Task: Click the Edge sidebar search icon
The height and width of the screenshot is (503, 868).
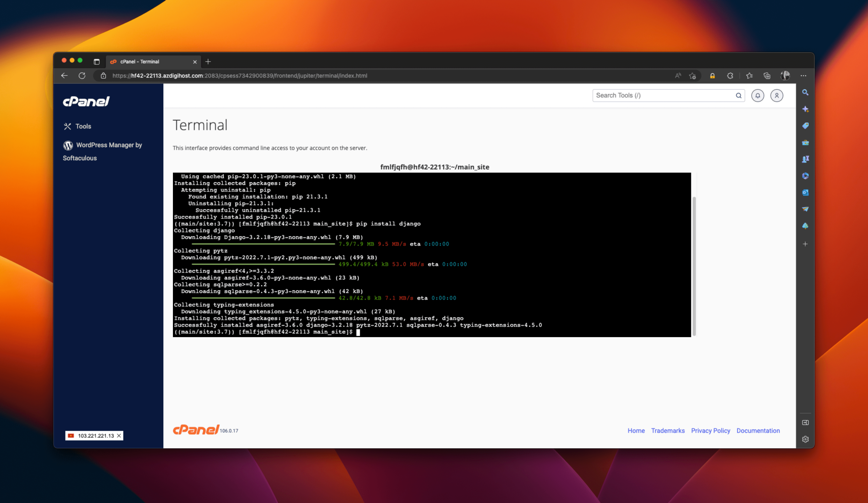Action: [805, 92]
